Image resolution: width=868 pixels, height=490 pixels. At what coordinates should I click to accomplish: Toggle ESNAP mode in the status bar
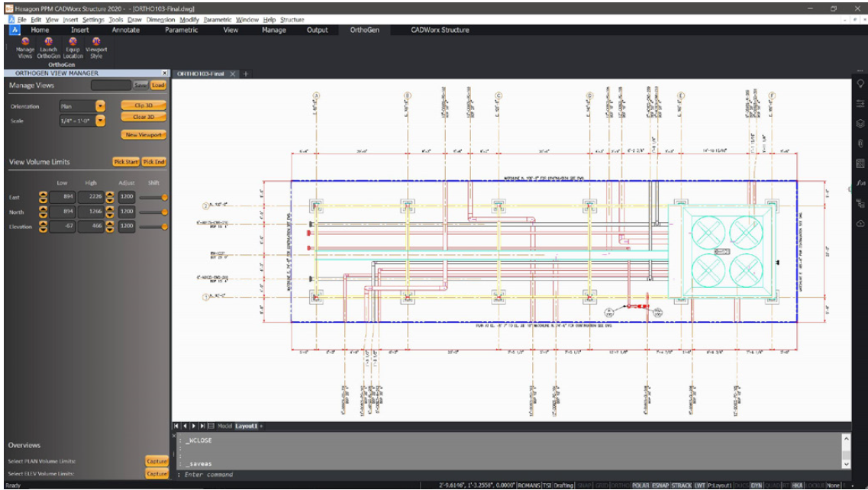tap(660, 483)
